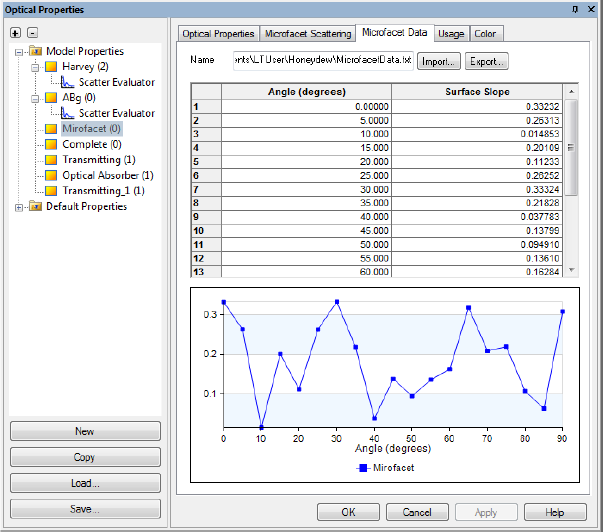
Task: Click the angle cell 45.000
Action: click(x=306, y=231)
